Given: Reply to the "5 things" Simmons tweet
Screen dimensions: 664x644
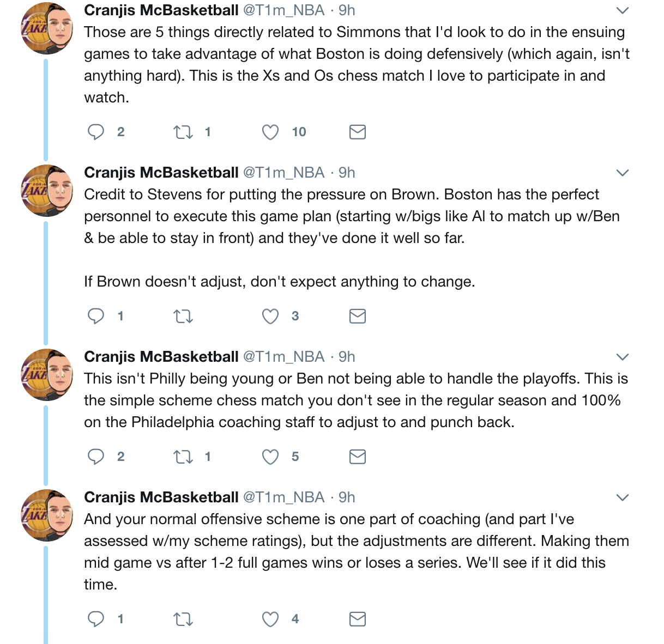Looking at the screenshot, I should click(x=96, y=132).
